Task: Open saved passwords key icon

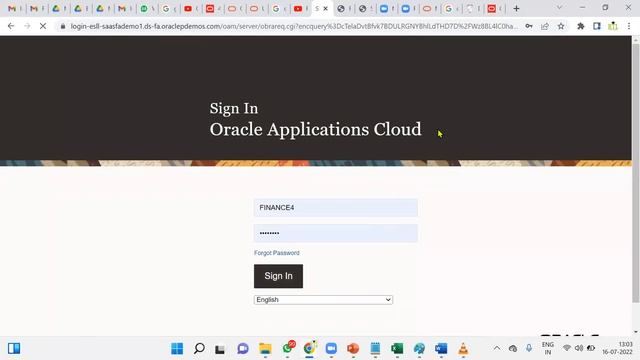Action: (x=529, y=26)
